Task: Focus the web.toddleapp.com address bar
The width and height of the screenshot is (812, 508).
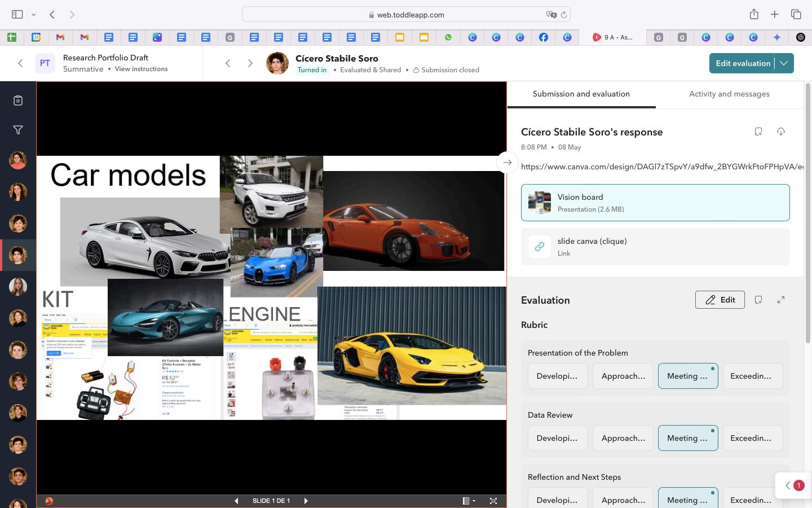Action: pos(406,15)
